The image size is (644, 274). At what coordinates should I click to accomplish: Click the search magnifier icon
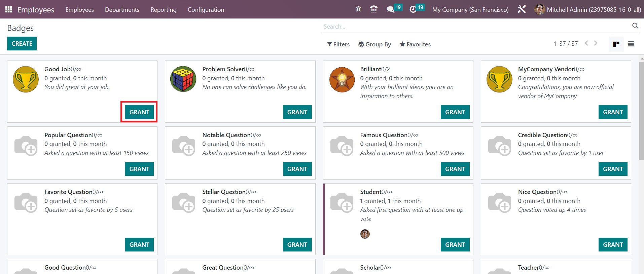(635, 26)
